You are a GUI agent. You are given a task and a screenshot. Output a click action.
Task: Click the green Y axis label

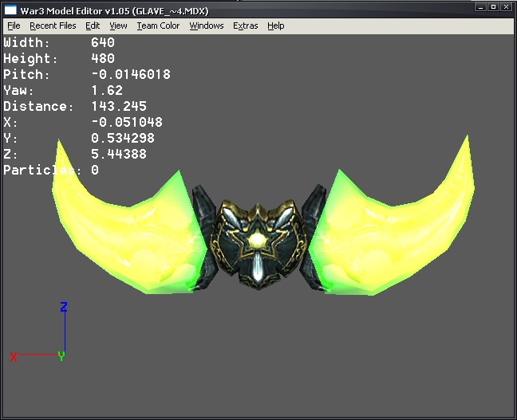(61, 356)
